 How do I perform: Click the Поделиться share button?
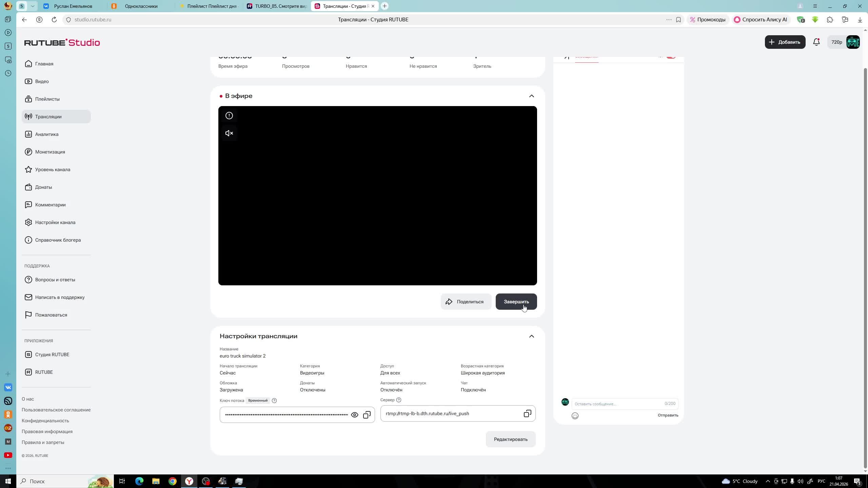click(x=466, y=302)
